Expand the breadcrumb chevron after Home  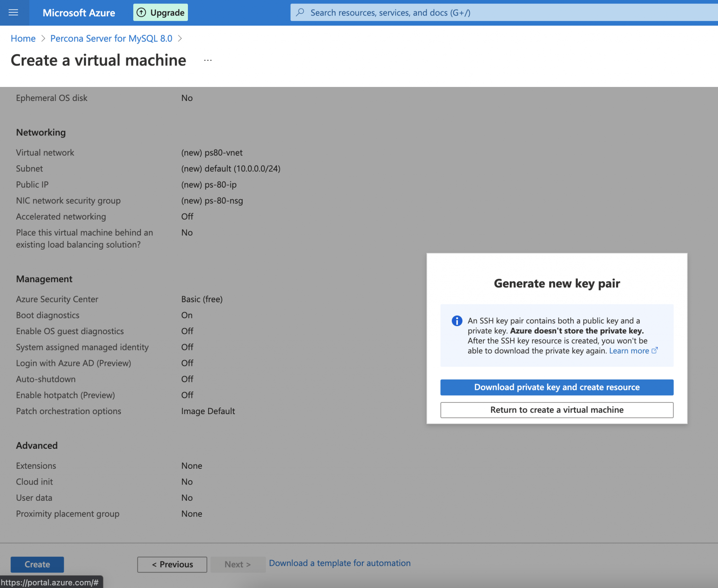[x=43, y=39]
